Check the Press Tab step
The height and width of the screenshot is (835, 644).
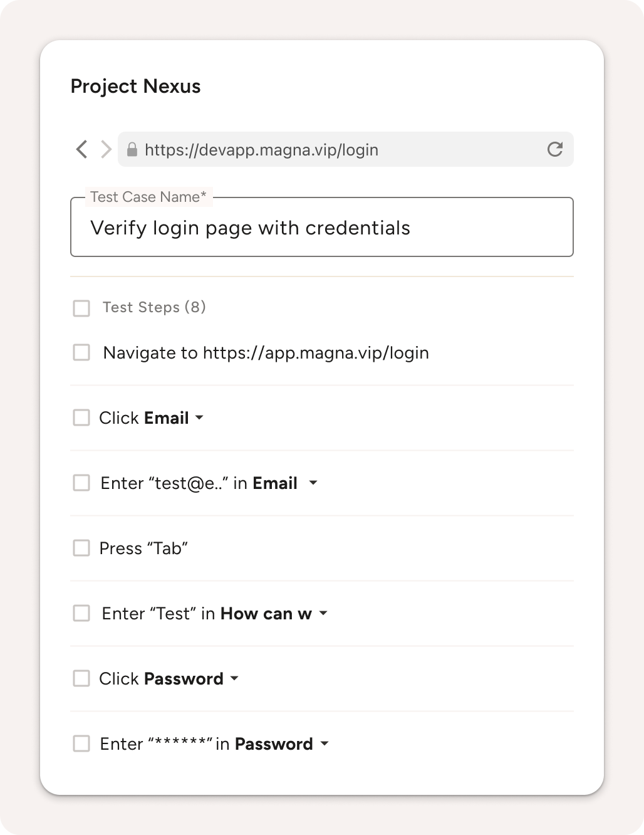81,548
